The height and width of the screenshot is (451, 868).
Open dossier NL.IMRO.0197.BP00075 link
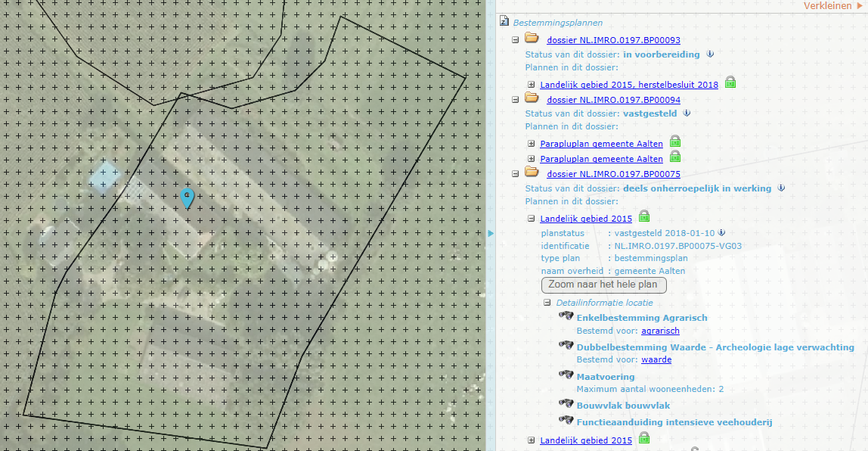[613, 174]
